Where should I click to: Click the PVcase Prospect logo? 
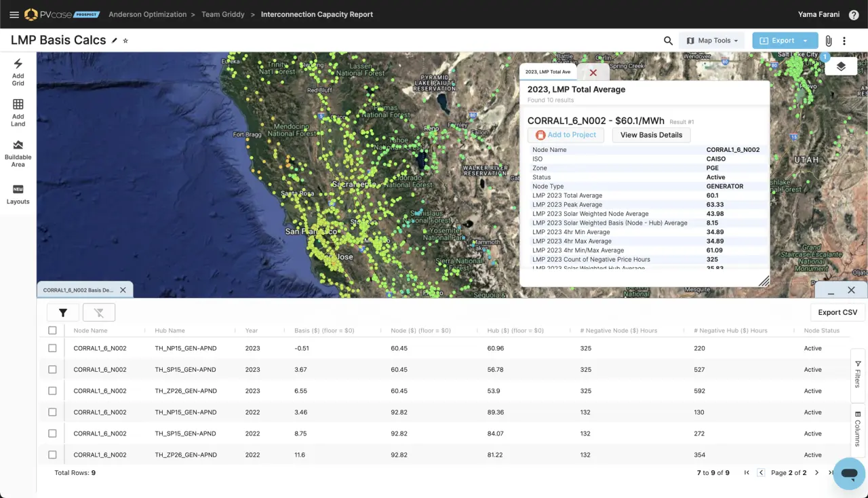pyautogui.click(x=62, y=14)
